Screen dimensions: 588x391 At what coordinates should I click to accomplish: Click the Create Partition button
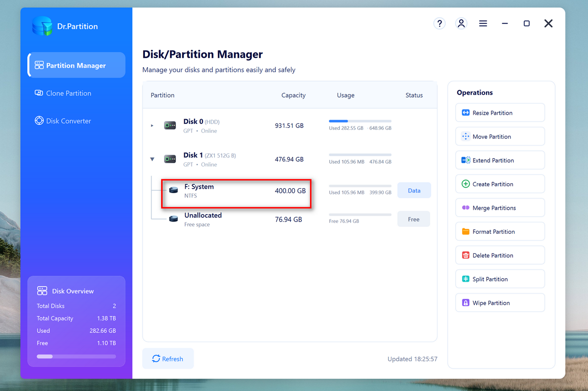click(x=500, y=184)
